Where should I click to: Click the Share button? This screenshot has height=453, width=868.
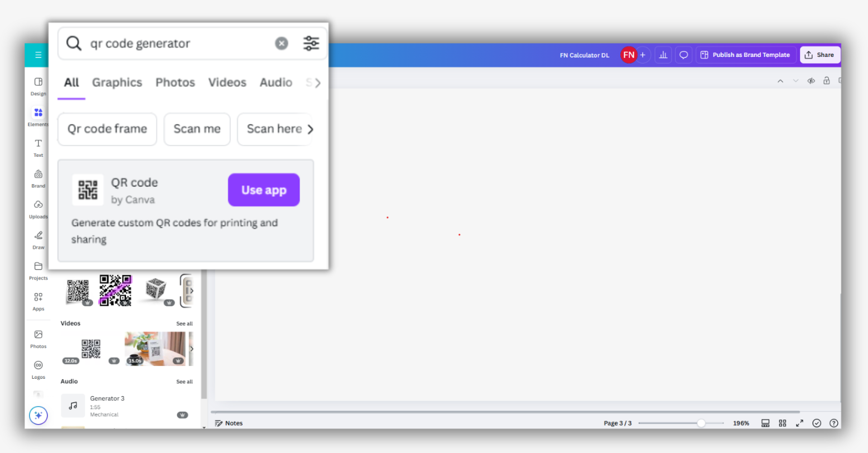click(x=820, y=55)
